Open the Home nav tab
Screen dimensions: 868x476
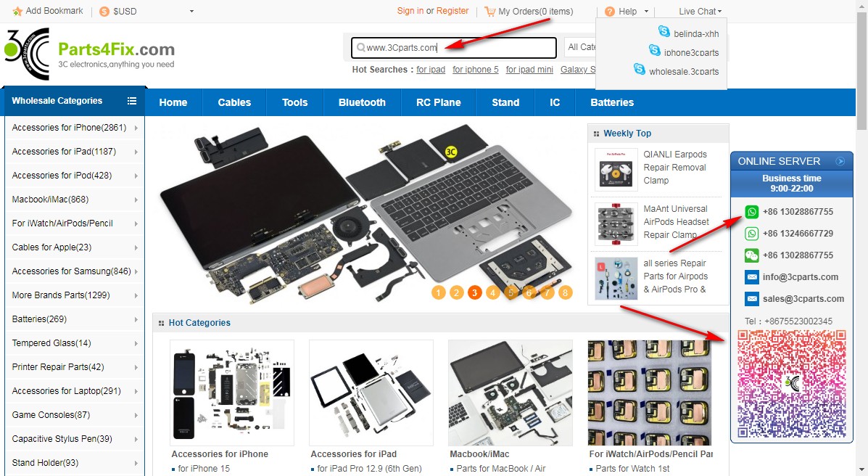point(173,102)
